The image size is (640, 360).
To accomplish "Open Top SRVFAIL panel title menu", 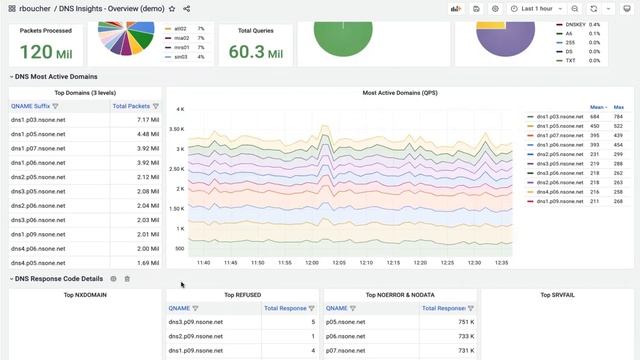I will coord(558,295).
